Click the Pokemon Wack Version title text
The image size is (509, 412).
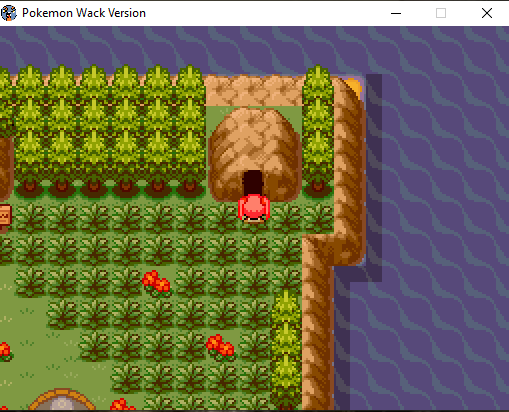tap(84, 13)
